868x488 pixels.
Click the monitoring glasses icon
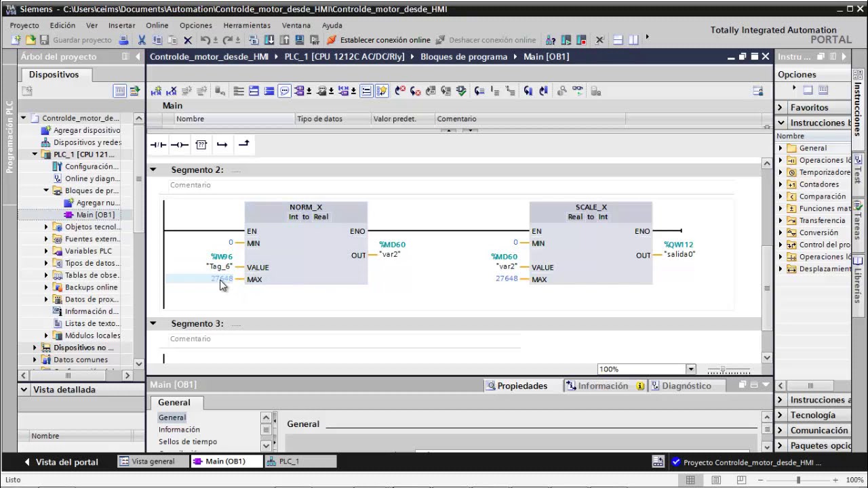[577, 91]
